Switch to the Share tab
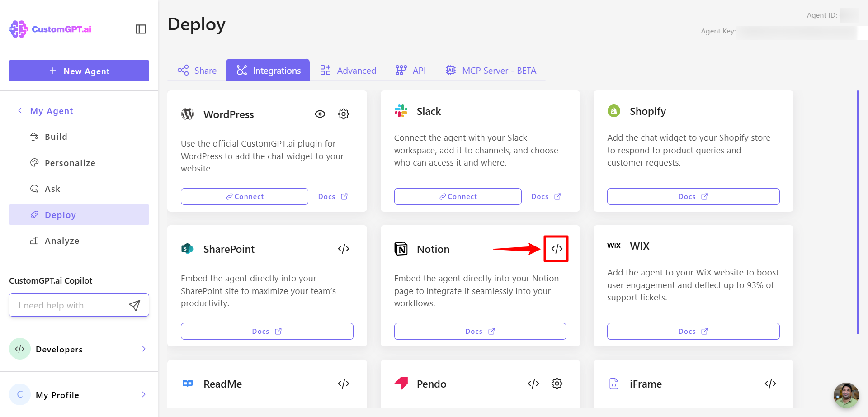This screenshot has width=868, height=417. pyautogui.click(x=197, y=70)
